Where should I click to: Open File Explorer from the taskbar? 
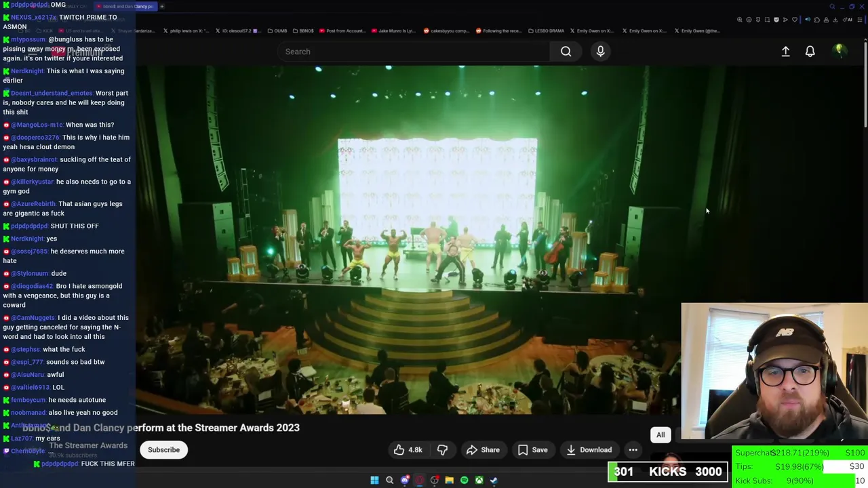click(x=449, y=480)
